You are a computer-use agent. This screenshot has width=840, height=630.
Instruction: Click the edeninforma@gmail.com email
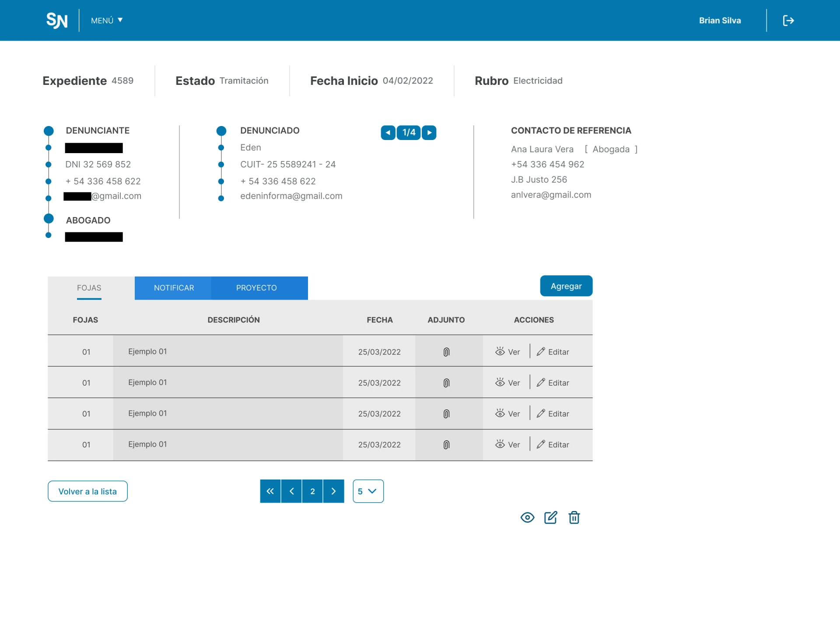click(291, 196)
